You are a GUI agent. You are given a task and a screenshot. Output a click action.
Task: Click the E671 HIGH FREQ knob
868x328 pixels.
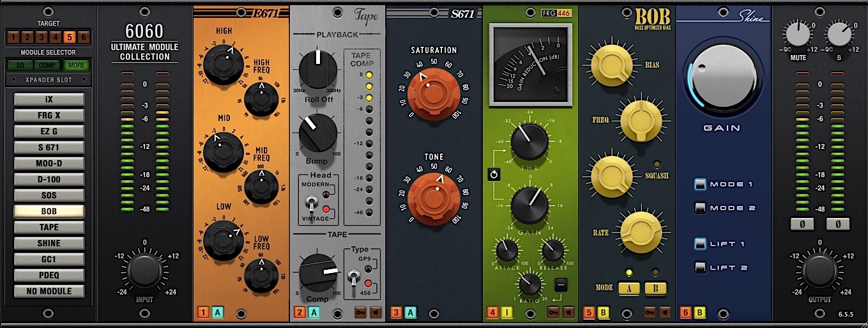261,100
